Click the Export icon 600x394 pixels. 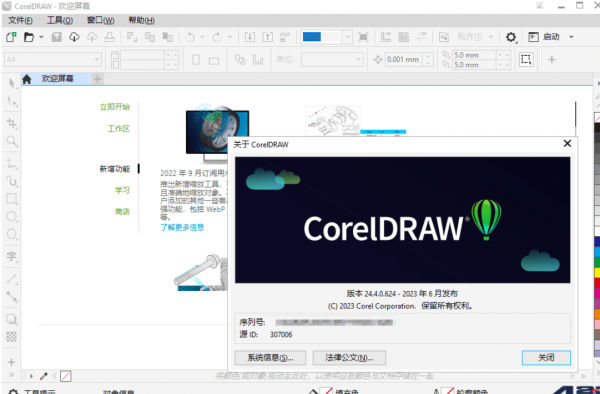(267, 37)
